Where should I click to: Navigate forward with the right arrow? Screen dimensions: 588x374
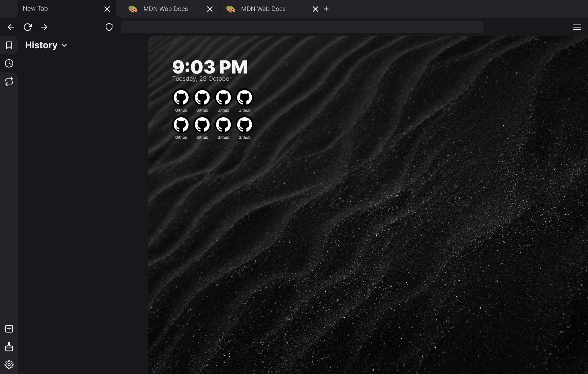click(44, 27)
